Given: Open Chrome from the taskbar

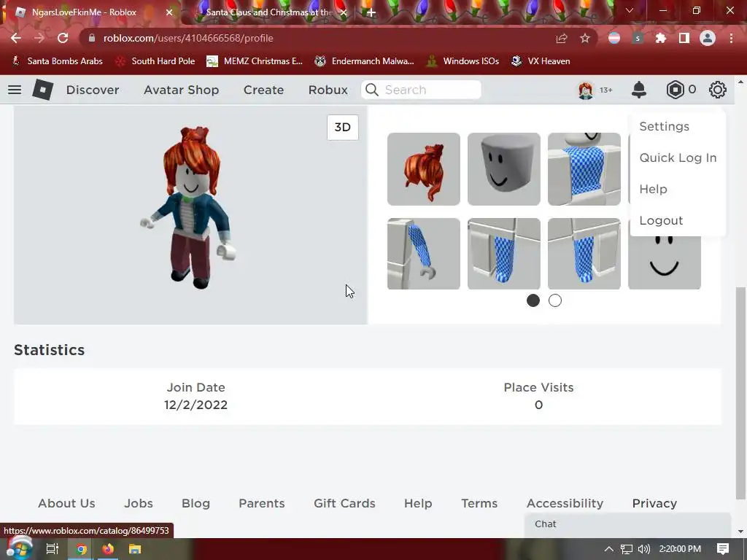Looking at the screenshot, I should point(81,549).
